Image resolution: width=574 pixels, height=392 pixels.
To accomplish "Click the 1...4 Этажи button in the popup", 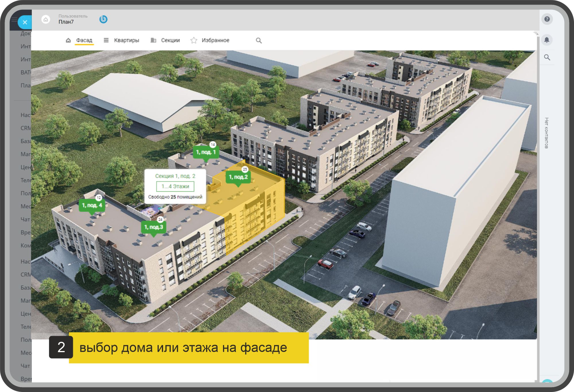I will (175, 186).
